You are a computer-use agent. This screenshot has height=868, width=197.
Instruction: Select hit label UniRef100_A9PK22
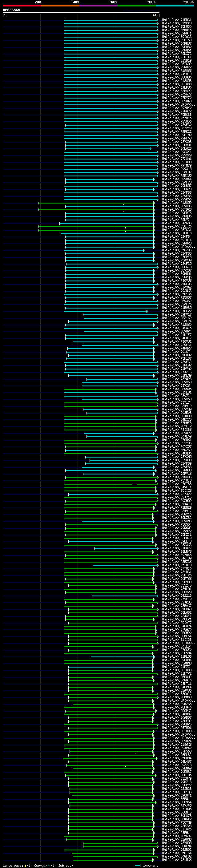(x=176, y=131)
